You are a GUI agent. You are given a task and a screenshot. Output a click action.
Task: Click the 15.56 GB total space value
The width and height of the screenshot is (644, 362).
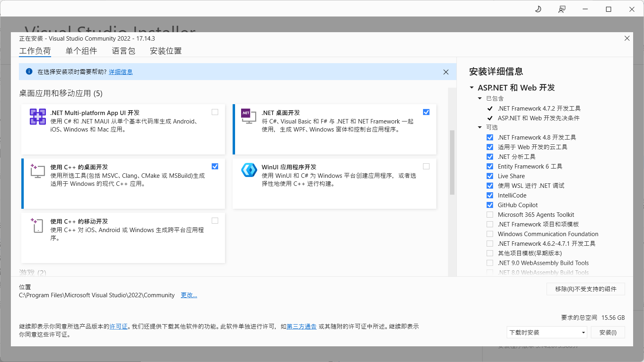[x=613, y=318]
